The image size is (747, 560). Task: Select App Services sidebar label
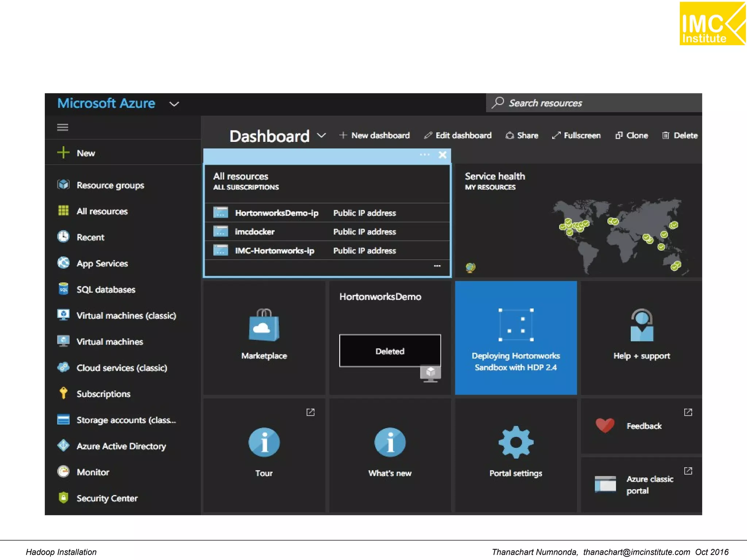click(x=102, y=264)
